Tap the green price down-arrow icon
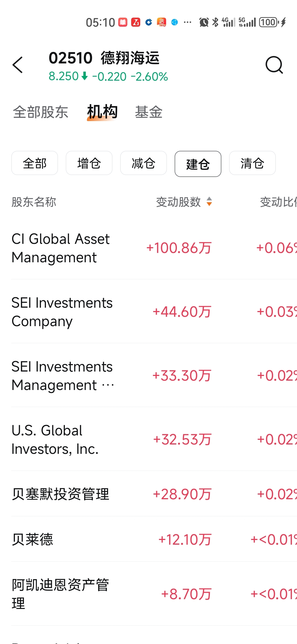297x644 pixels. [x=85, y=76]
